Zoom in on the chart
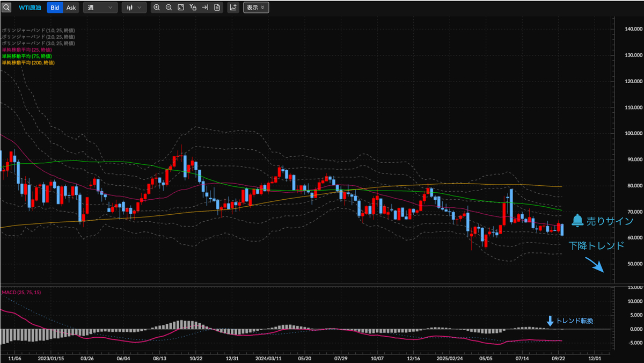 coord(157,8)
